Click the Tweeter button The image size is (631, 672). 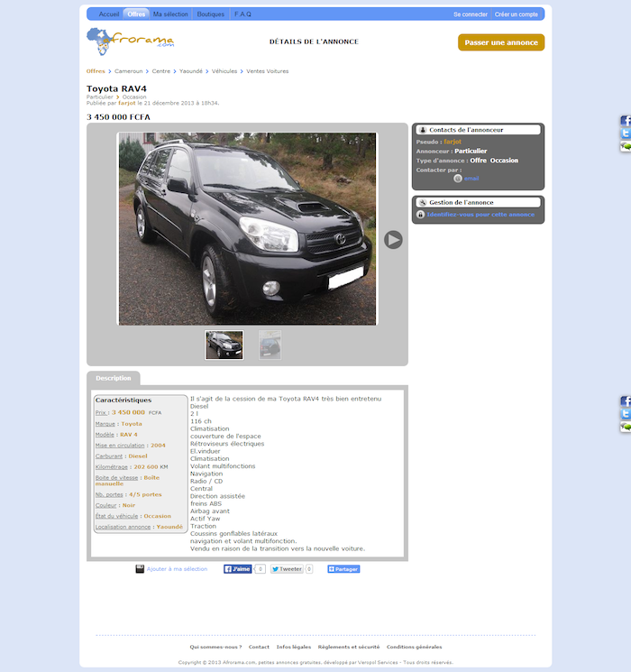click(x=287, y=568)
